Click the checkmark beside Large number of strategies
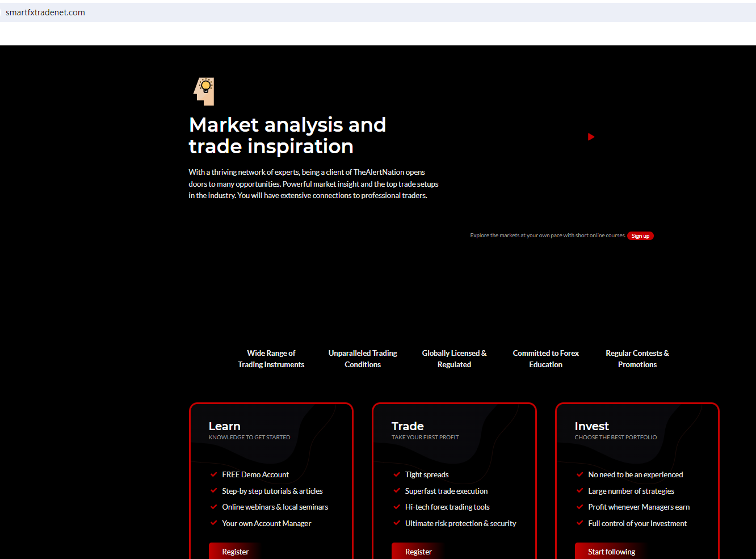Image resolution: width=756 pixels, height=559 pixels. point(580,491)
